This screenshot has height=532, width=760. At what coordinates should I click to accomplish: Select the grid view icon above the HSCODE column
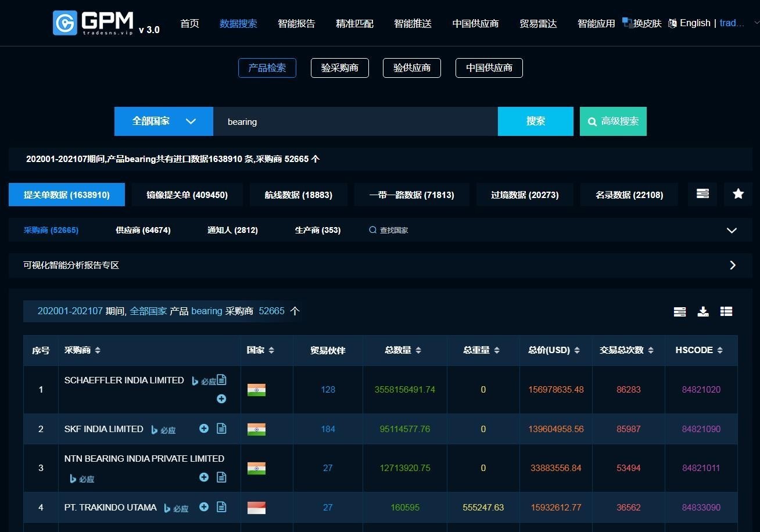pos(726,311)
